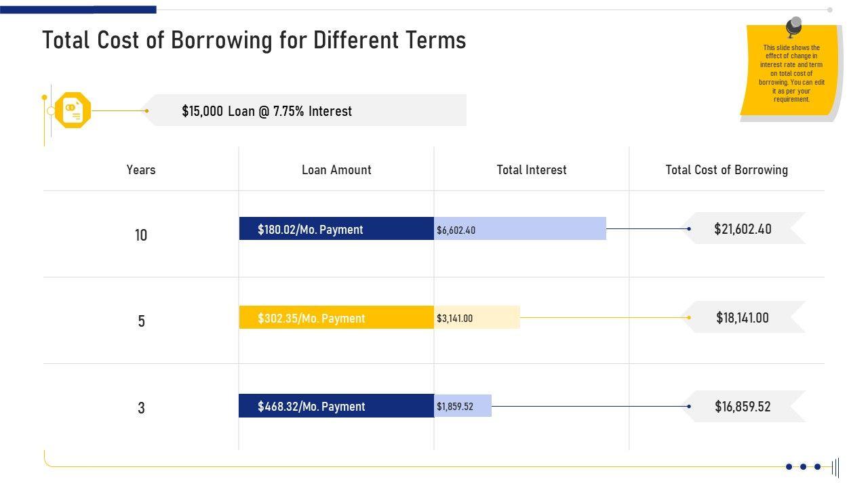868x488 pixels.
Task: Click the Total Cost of Borrowing header
Action: coord(726,169)
